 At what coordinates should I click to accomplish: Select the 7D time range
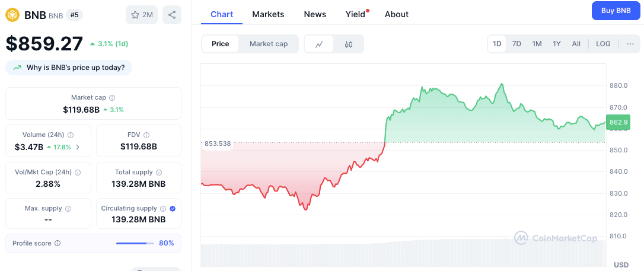tap(517, 44)
